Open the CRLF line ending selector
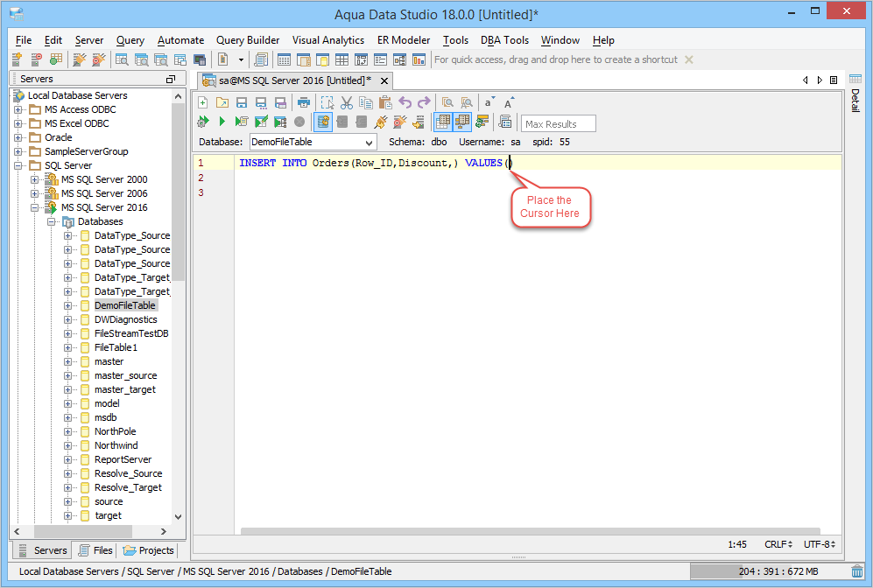Screen dimensions: 873x588 click(778, 544)
